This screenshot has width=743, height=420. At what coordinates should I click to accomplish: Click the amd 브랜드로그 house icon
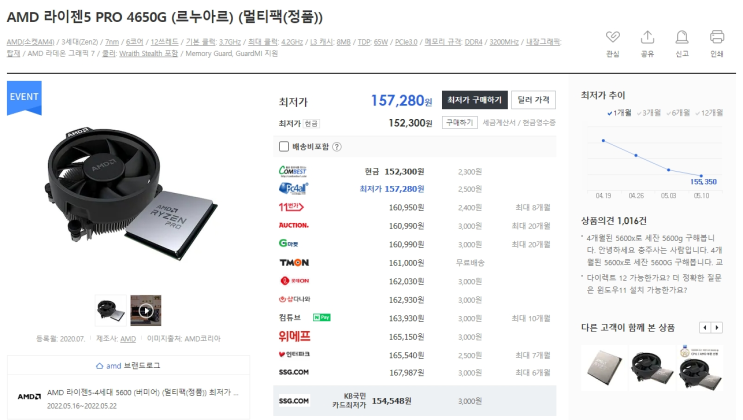100,366
